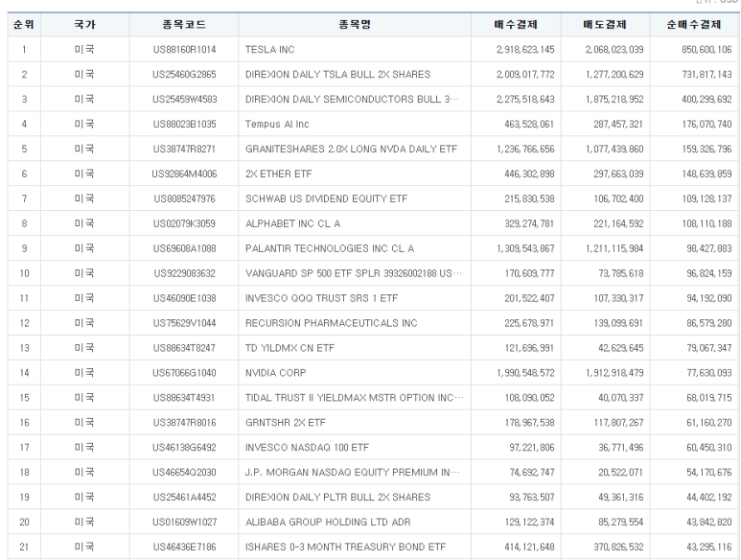Click stock code US88160R1014
The height and width of the screenshot is (560, 741).
[184, 50]
